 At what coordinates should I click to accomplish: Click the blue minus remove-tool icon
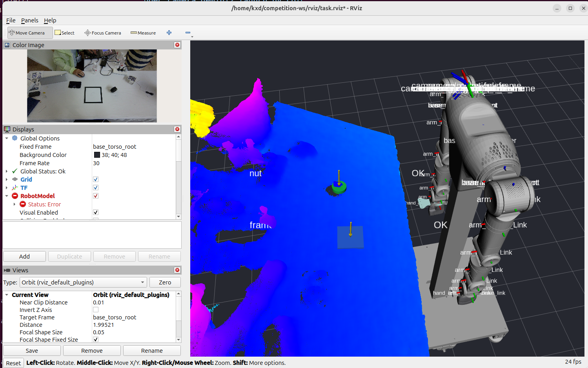click(188, 33)
